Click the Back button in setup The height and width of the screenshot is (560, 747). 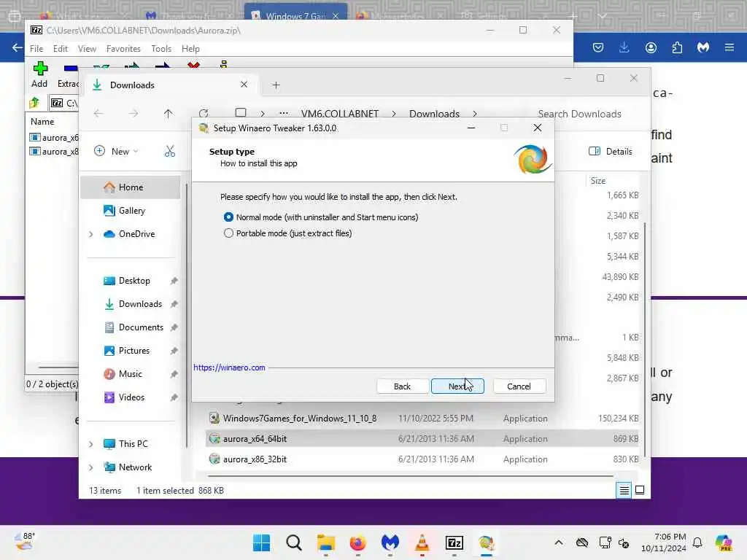coord(402,386)
